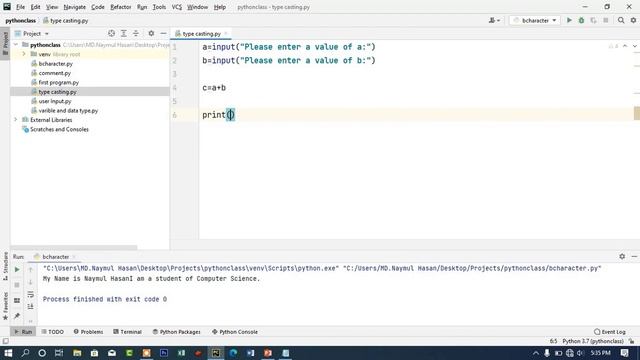Image resolution: width=640 pixels, height=360 pixels.
Task: Pin the Run tab with pin icon
Action: tap(17, 316)
